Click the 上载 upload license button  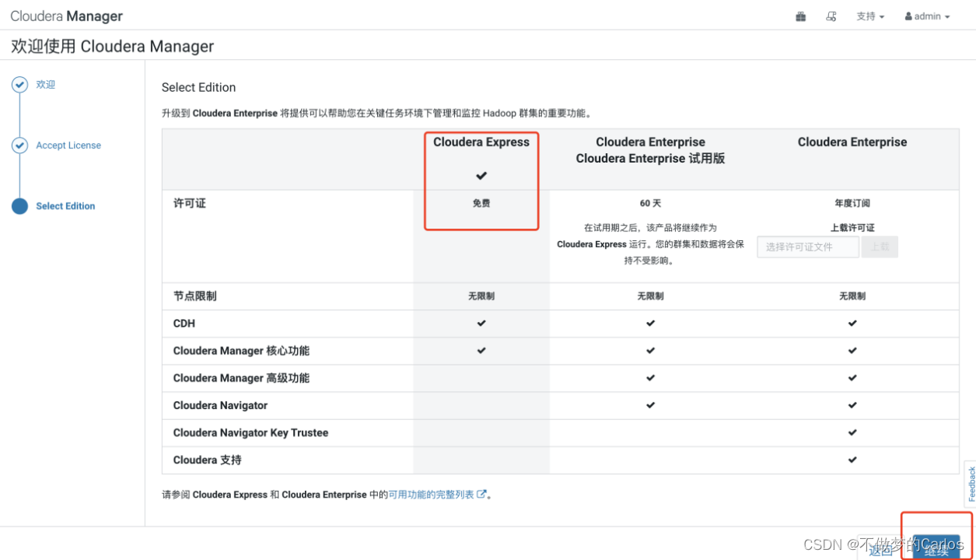[880, 247]
